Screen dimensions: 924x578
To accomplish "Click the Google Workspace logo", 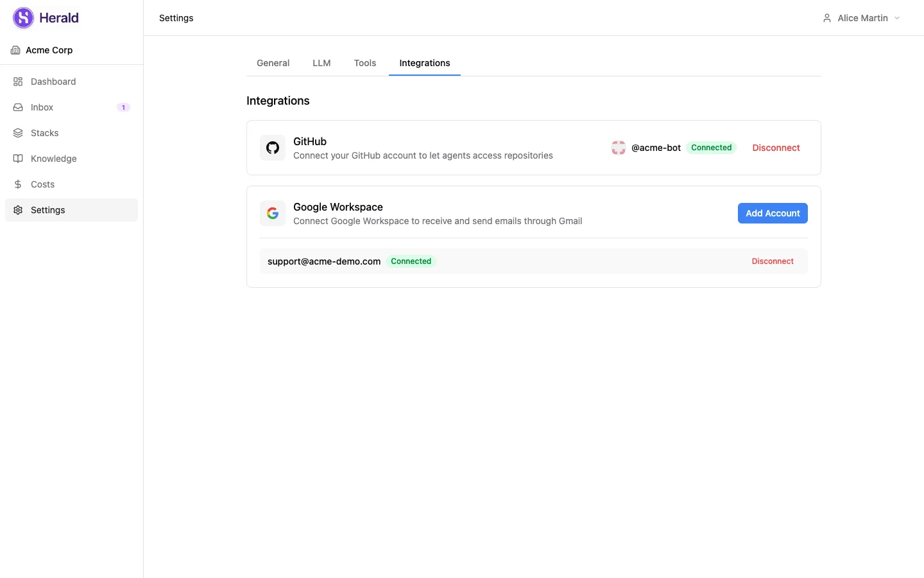I will (273, 213).
